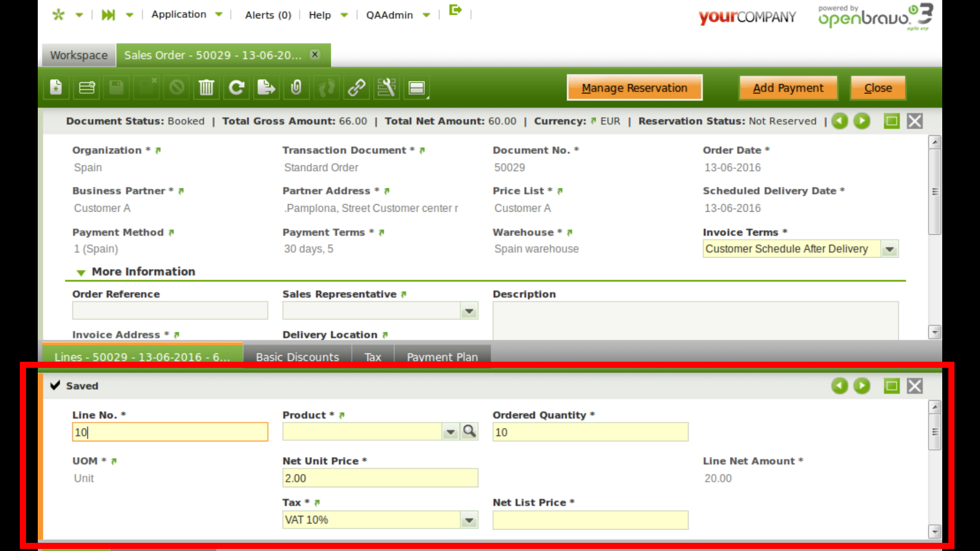Go to next record in Lines panel
The image size is (980, 551).
[862, 386]
